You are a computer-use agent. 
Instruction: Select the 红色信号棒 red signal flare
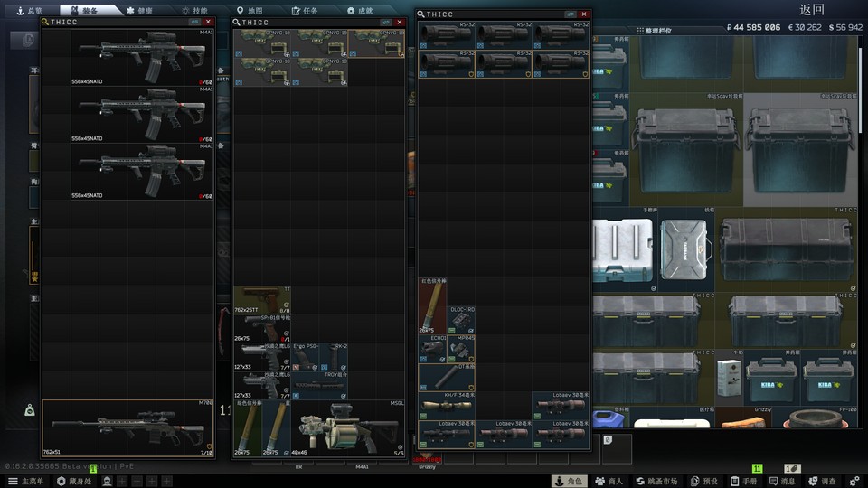[432, 305]
